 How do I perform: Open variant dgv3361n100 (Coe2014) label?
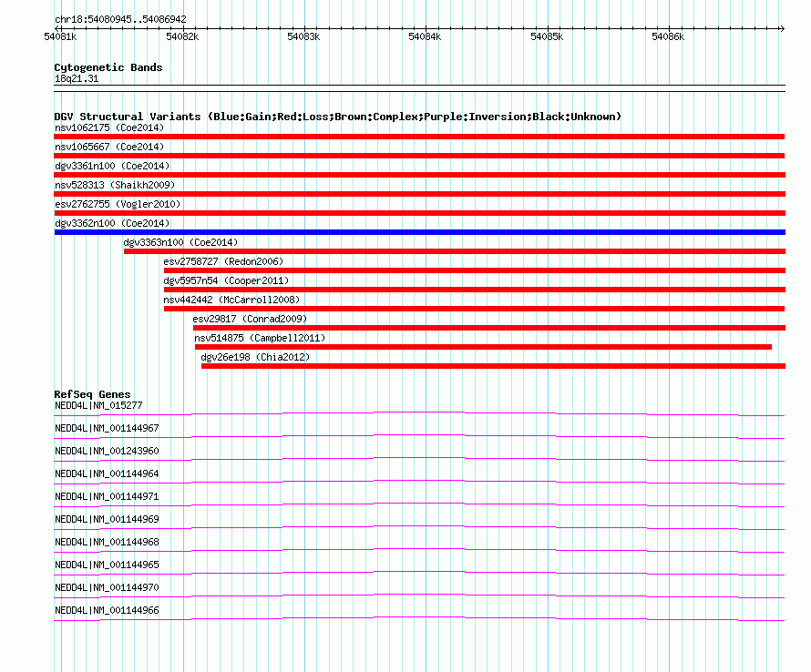(x=112, y=166)
